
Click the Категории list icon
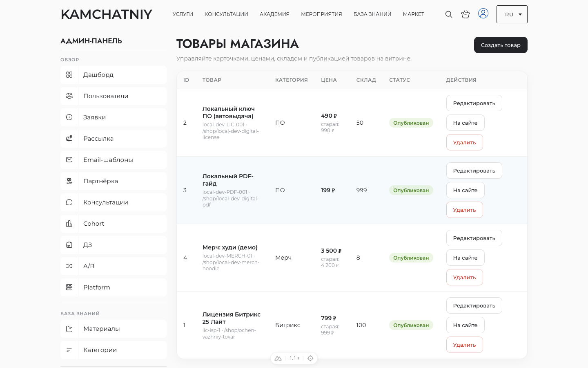(x=69, y=350)
